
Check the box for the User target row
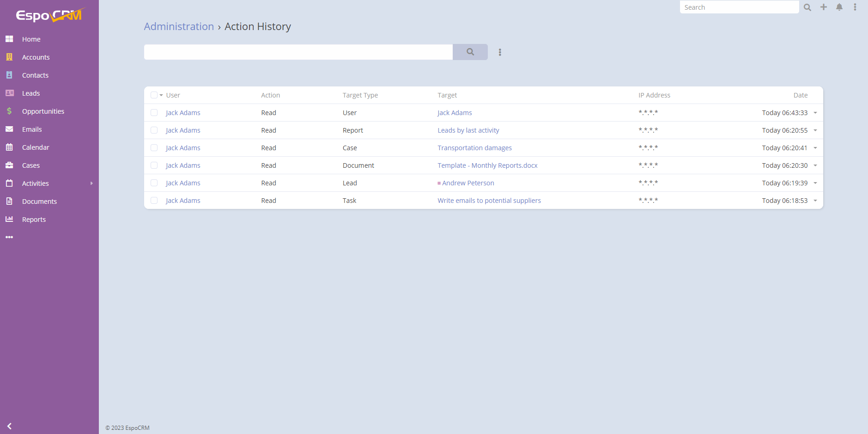[154, 113]
